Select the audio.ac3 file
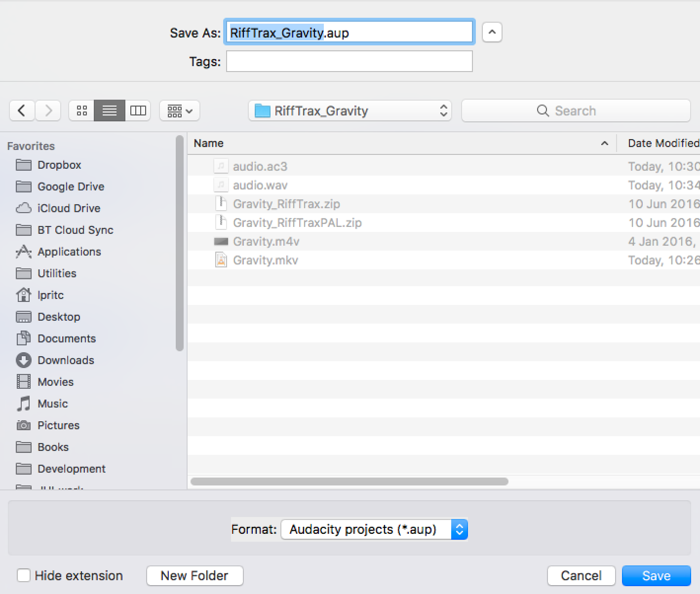 [444, 166]
